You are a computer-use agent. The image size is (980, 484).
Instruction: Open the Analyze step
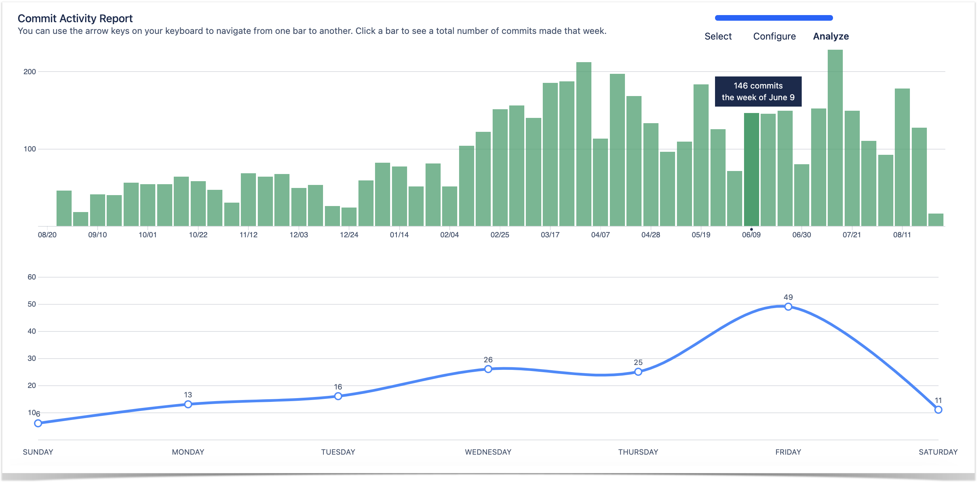tap(831, 37)
